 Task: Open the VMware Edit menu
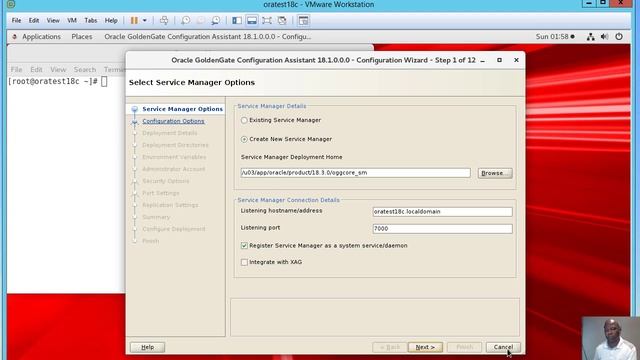coord(34,20)
